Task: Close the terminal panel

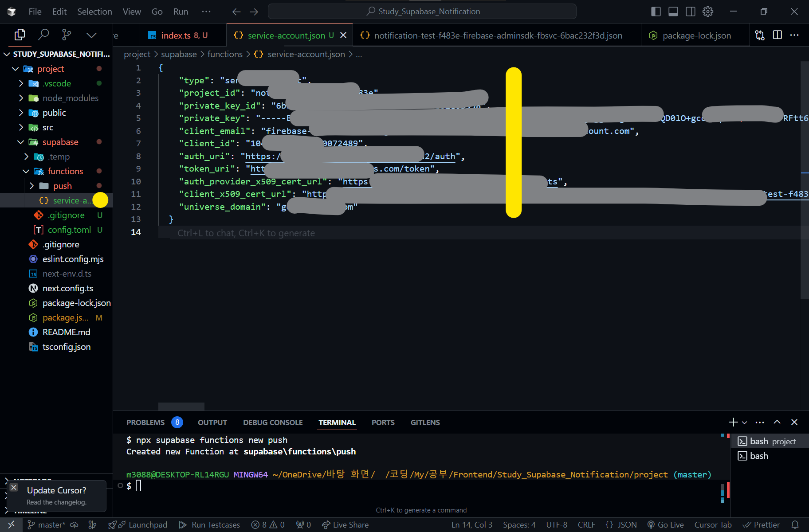Action: 794,422
